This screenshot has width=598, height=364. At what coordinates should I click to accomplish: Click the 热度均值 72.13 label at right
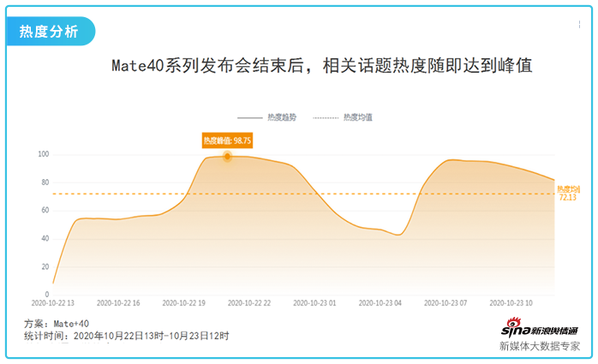(x=568, y=194)
